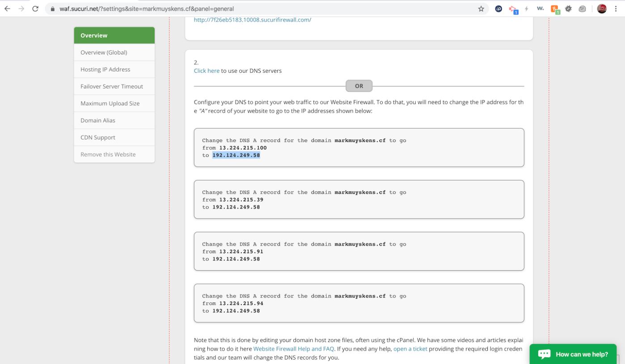The height and width of the screenshot is (364, 625).
Task: Reload the Sucuri firewall page
Action: [x=35, y=9]
